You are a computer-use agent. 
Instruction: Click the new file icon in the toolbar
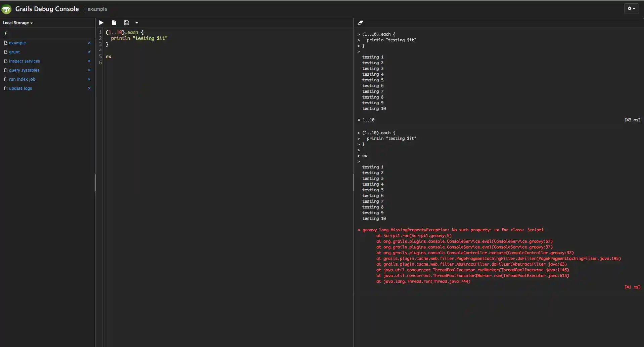click(114, 23)
